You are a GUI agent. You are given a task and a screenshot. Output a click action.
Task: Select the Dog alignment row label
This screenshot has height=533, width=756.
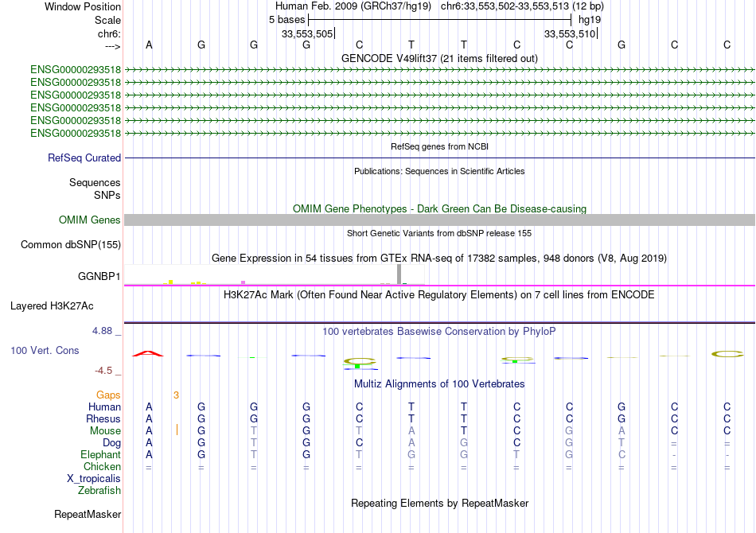111,443
